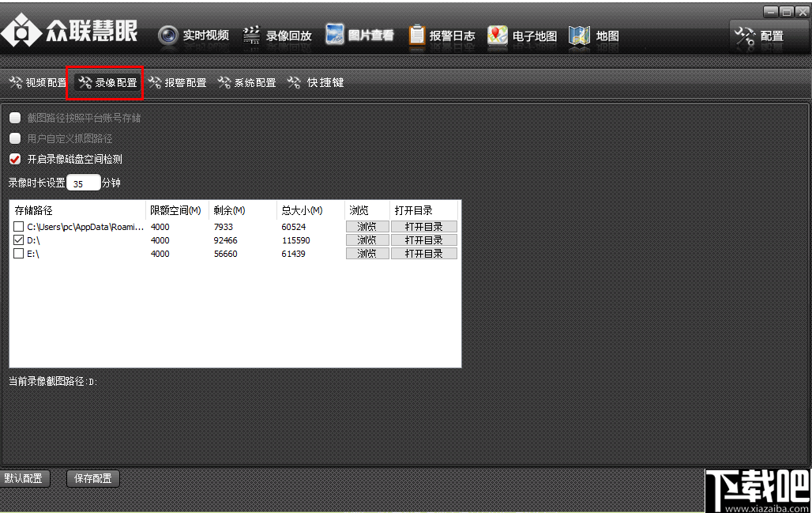Open the 报警日志 menu label
The height and width of the screenshot is (513, 812).
click(452, 36)
